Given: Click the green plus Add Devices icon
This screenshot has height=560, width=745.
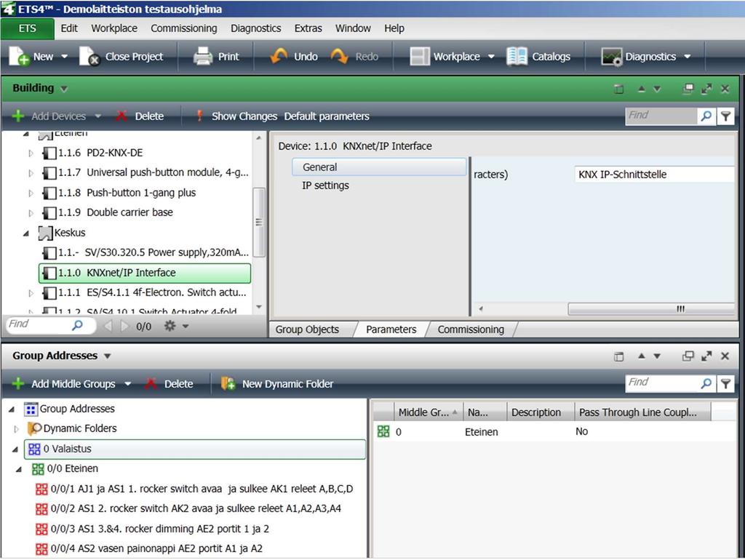Looking at the screenshot, I should tap(18, 116).
